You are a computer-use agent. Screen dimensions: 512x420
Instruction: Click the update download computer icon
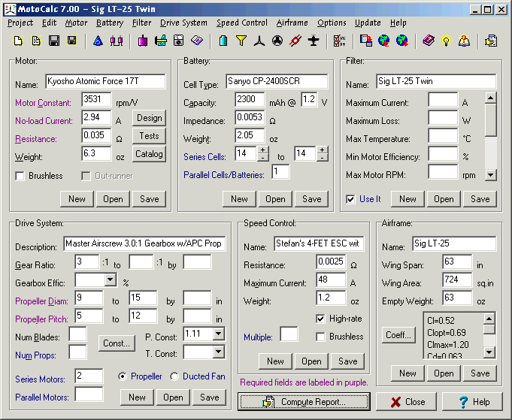click(x=366, y=41)
